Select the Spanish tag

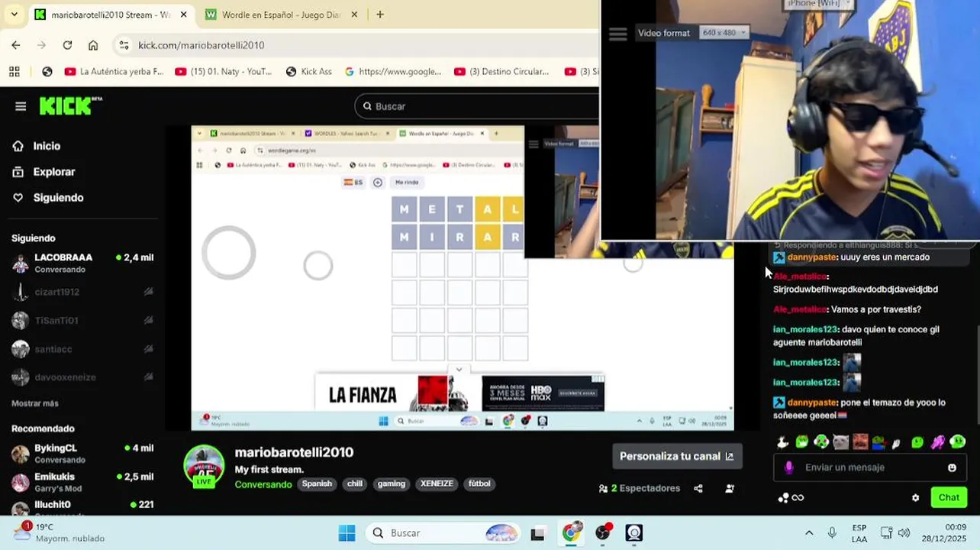click(317, 484)
